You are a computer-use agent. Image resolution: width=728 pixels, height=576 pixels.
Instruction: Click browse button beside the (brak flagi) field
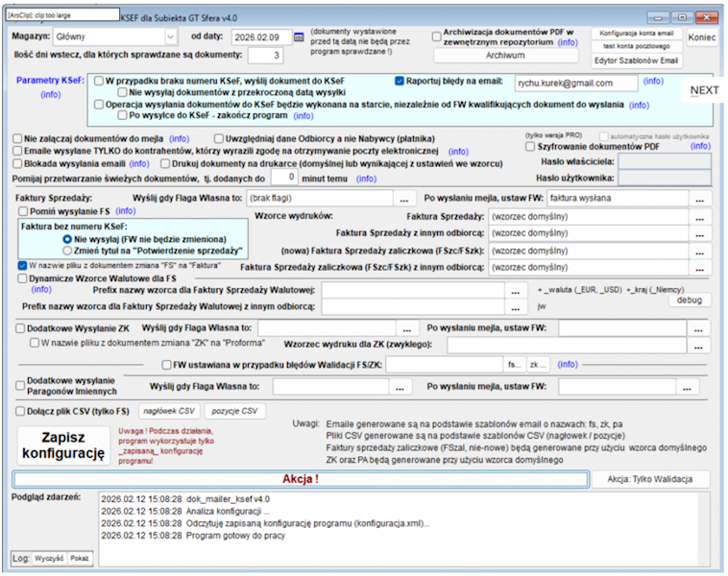(404, 199)
